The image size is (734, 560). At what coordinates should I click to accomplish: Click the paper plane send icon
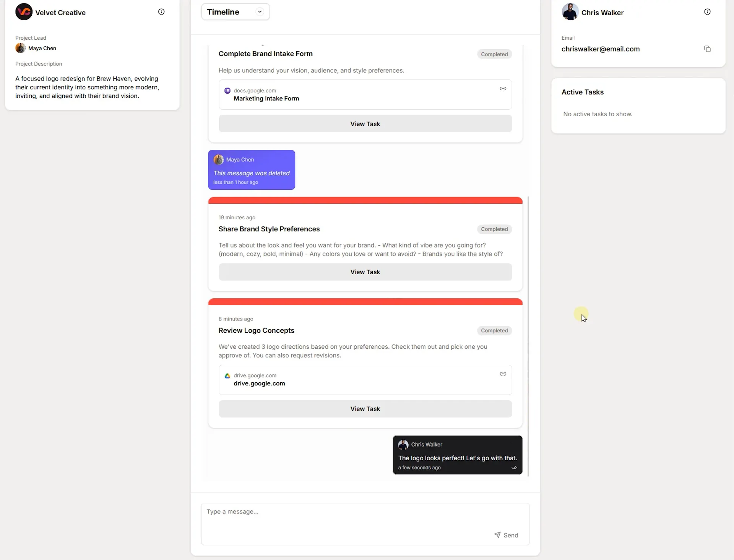[x=497, y=535]
